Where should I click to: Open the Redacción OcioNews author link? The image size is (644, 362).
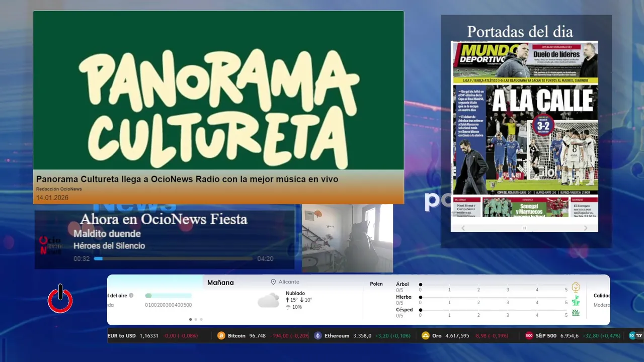point(59,189)
